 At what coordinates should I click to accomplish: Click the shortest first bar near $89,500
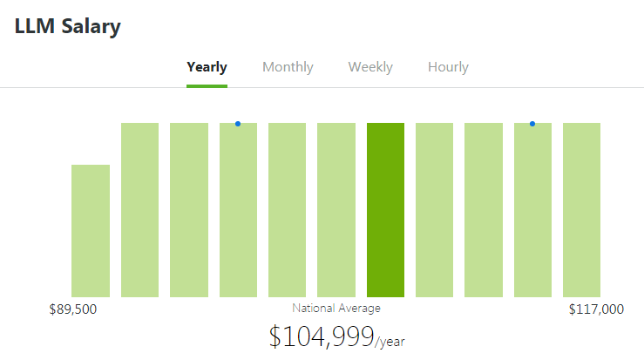coord(91,230)
